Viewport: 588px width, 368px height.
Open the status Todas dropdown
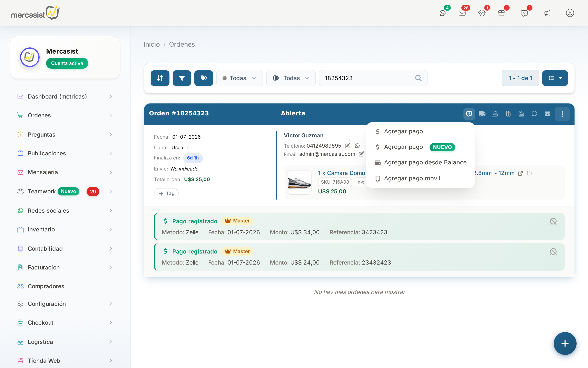click(239, 78)
